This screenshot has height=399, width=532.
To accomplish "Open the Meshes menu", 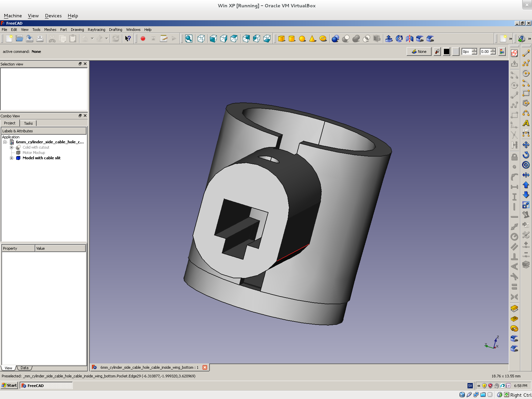I will 50,30.
